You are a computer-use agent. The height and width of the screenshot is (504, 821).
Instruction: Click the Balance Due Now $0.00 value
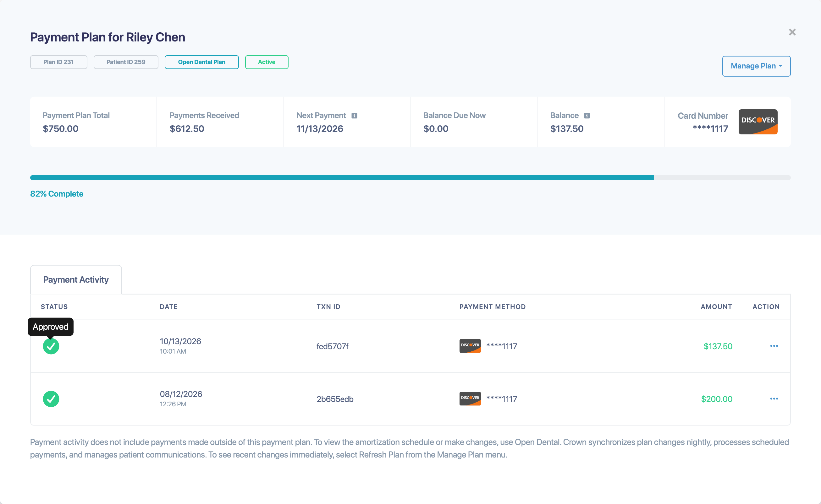coord(436,129)
